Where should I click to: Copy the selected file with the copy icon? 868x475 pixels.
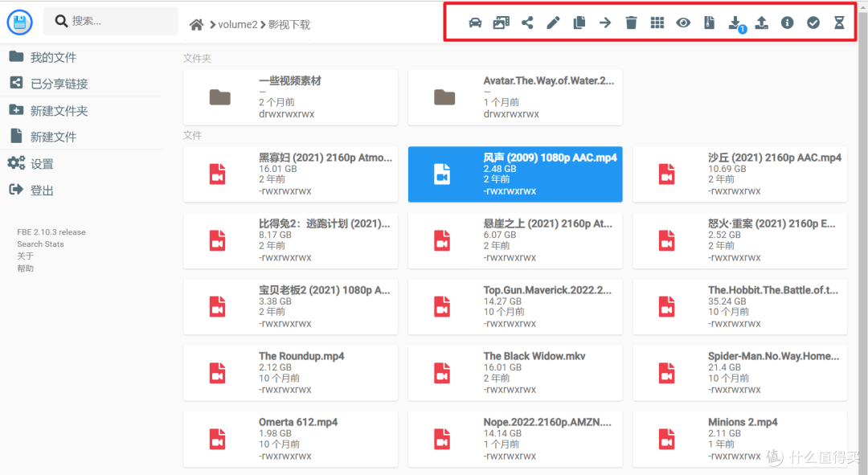coord(579,23)
